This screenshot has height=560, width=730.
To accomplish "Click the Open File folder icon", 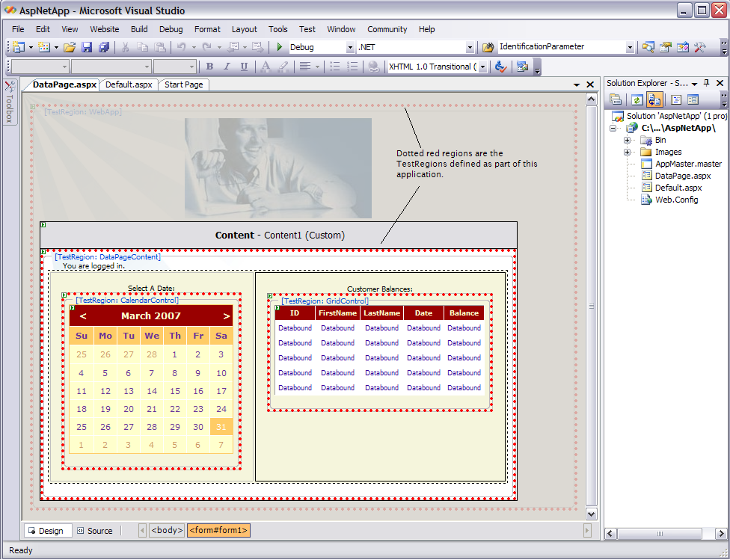I will [x=70, y=47].
